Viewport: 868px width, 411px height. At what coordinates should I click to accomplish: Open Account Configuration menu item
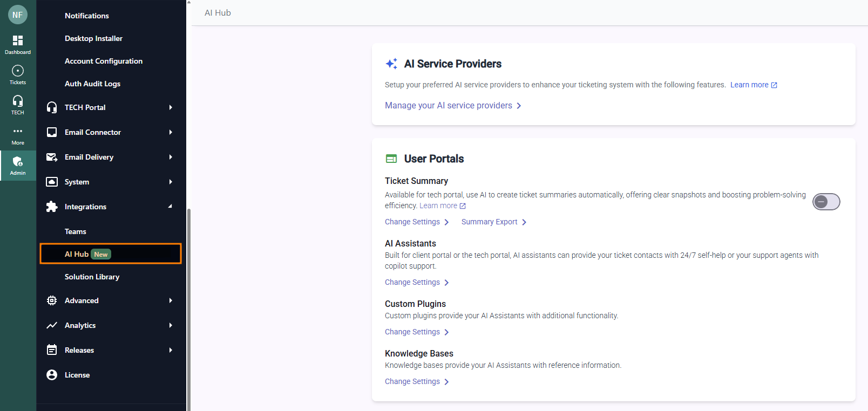click(x=104, y=61)
